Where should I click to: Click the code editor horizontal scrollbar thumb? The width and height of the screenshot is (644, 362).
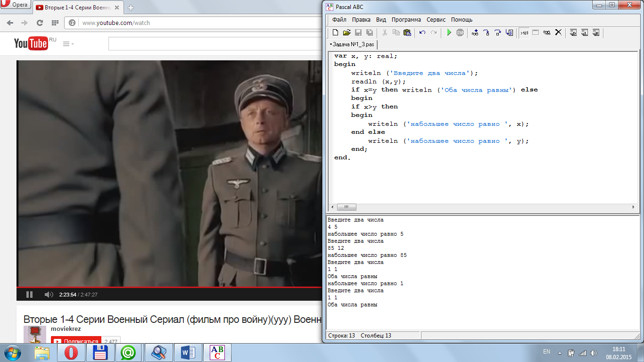(347, 207)
